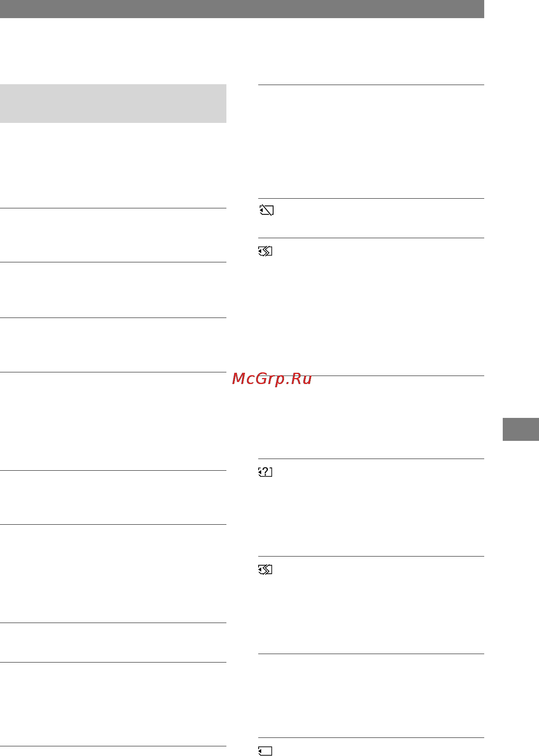Click the blank section beside the crossed-out card icon
Image resolution: width=539 pixels, height=756 pixels.
(379, 218)
